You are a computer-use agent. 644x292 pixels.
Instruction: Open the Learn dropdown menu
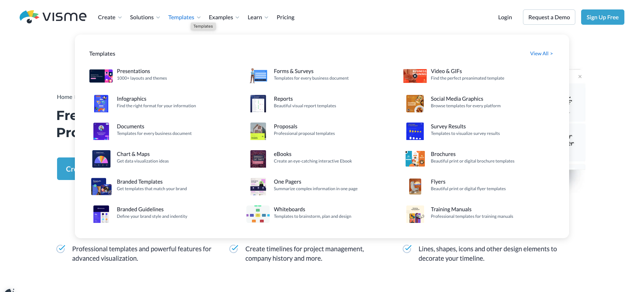(x=258, y=17)
